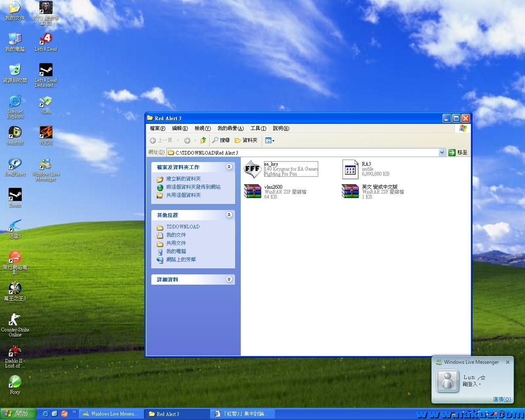Launch the Counter-Strike Online desktop shortcut
This screenshot has width=525, height=420.
point(15,325)
